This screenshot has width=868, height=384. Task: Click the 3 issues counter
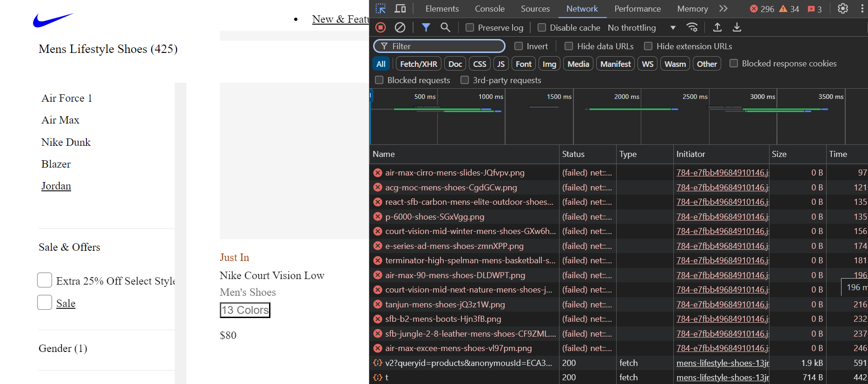(x=815, y=9)
